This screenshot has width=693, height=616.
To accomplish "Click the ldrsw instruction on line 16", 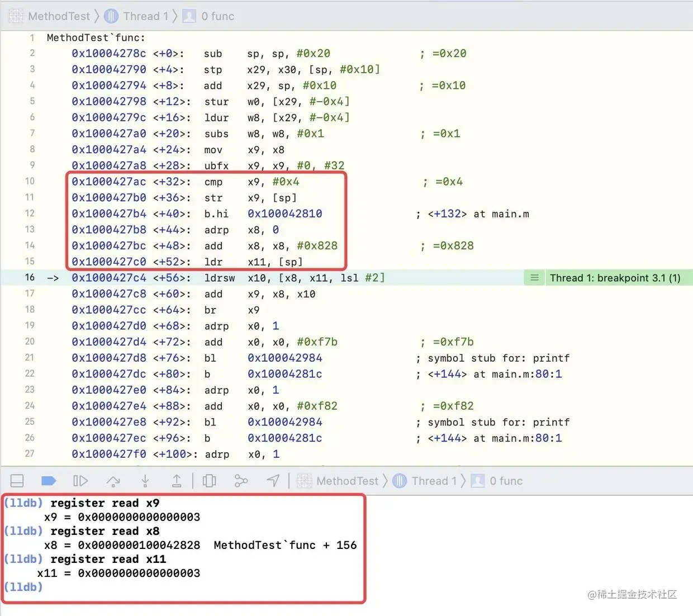I will pyautogui.click(x=220, y=278).
